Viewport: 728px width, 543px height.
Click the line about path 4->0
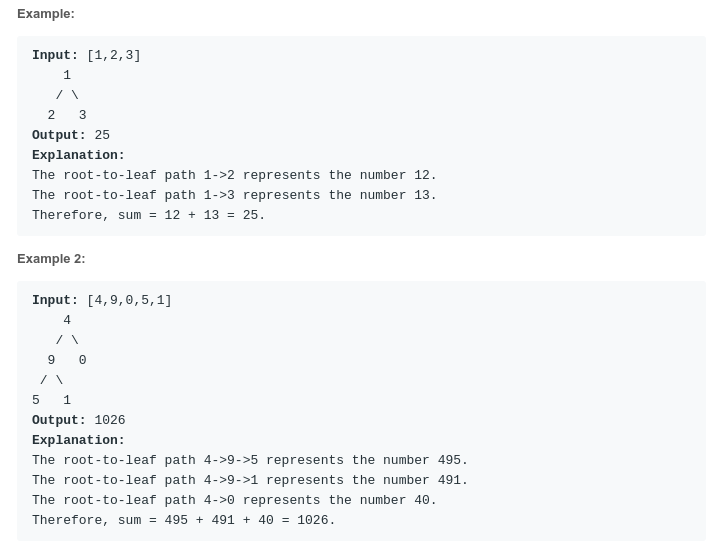(234, 500)
